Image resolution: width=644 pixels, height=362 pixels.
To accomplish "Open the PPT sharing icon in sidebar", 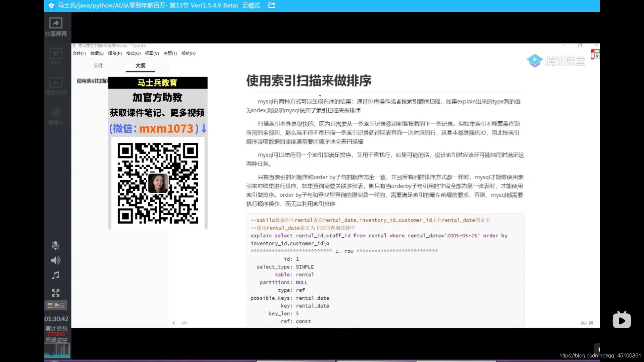I will (56, 54).
